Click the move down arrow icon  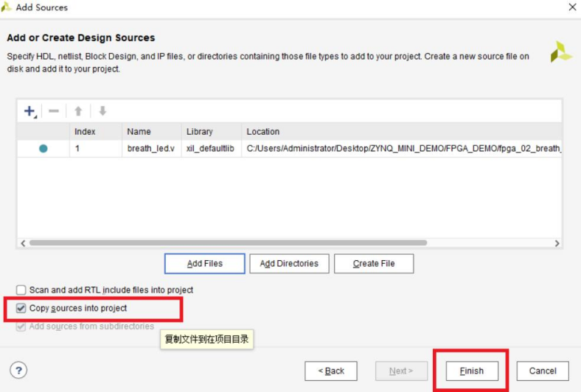pos(102,111)
